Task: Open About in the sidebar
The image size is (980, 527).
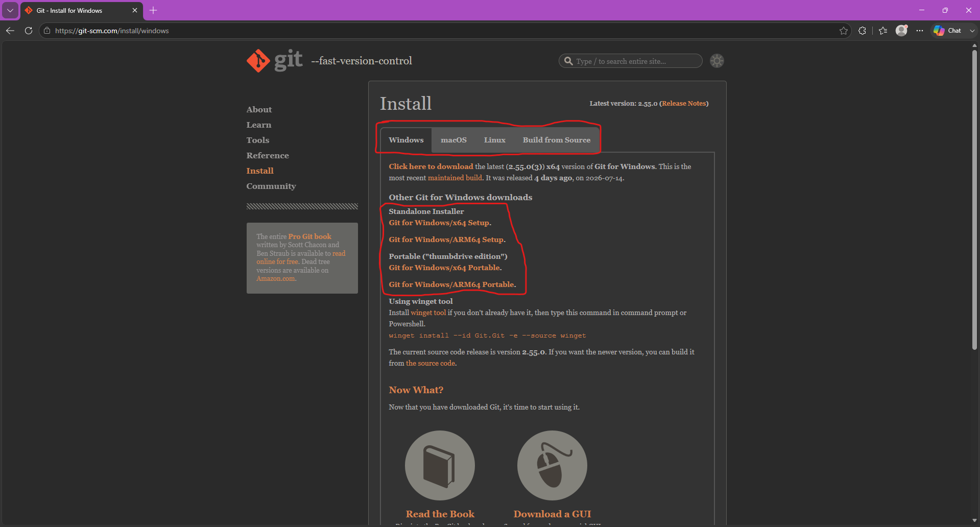Action: pyautogui.click(x=259, y=109)
